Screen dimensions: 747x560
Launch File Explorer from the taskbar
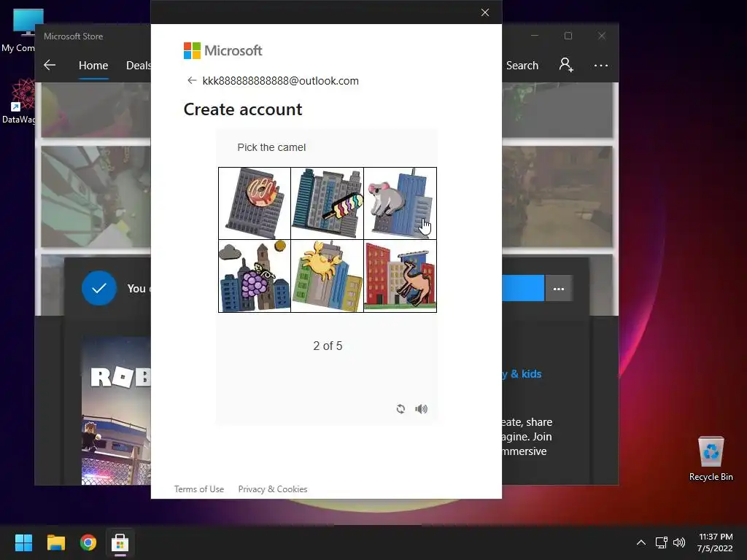pos(55,542)
